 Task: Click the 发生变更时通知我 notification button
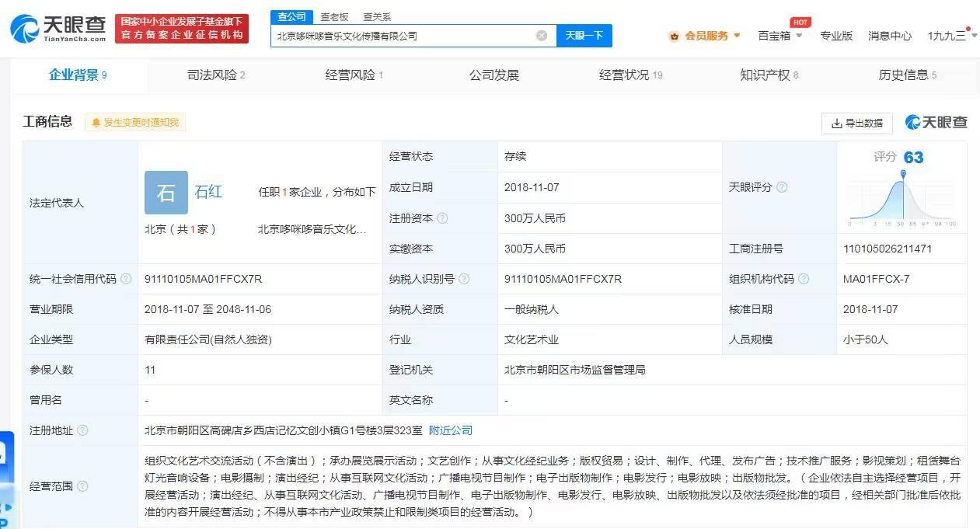(135, 123)
